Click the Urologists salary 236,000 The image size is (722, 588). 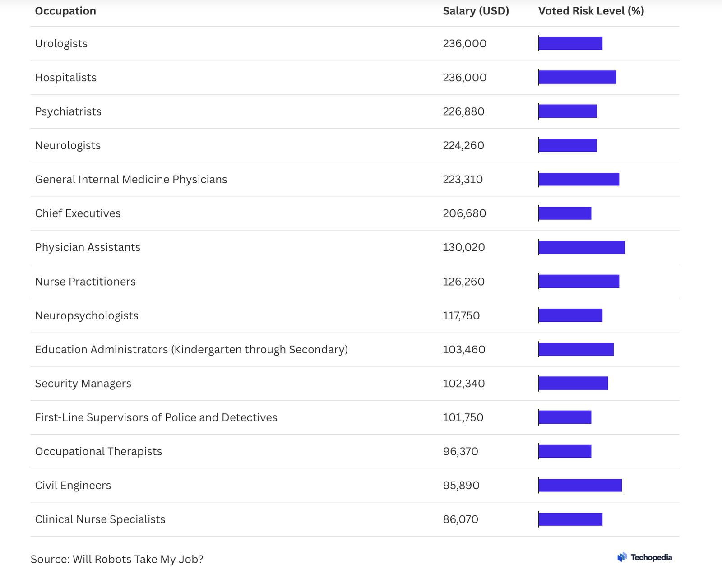click(x=464, y=44)
